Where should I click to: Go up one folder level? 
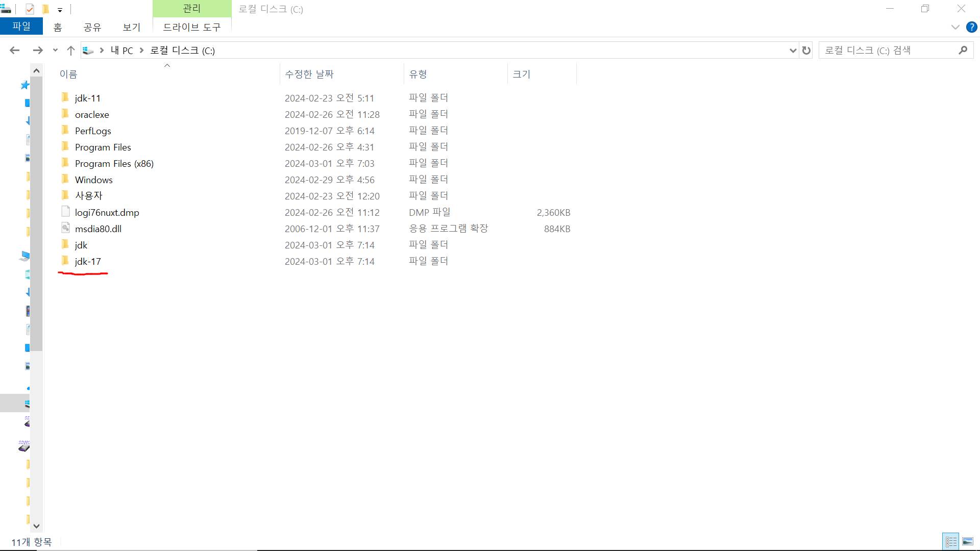tap(70, 50)
